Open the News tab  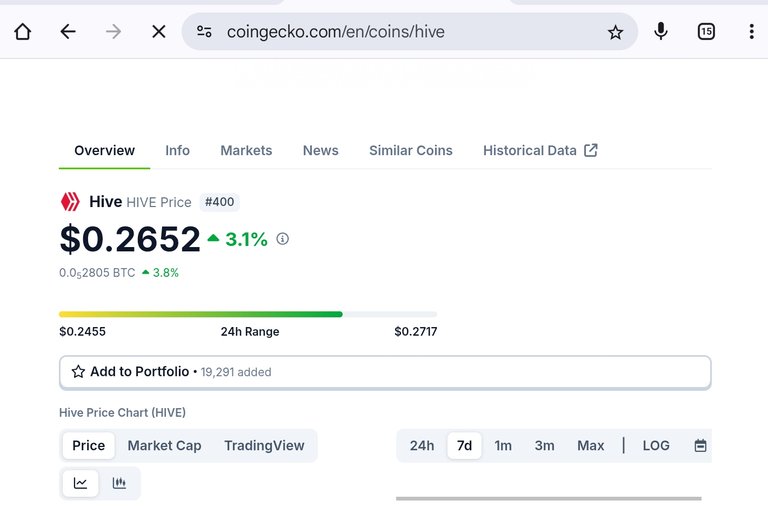click(x=320, y=150)
